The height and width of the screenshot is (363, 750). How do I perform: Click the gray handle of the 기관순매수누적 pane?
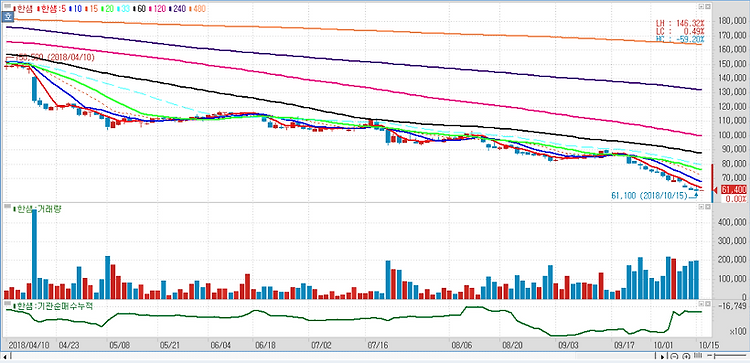[x=7, y=304]
